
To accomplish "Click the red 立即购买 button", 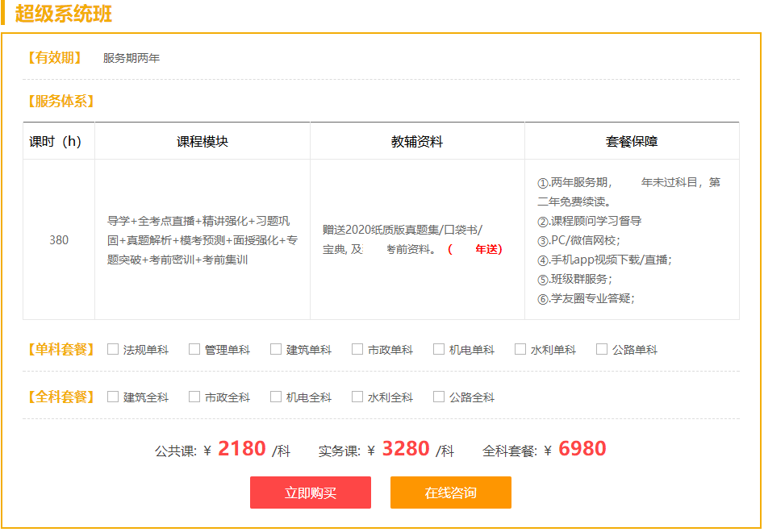I will coord(311,493).
